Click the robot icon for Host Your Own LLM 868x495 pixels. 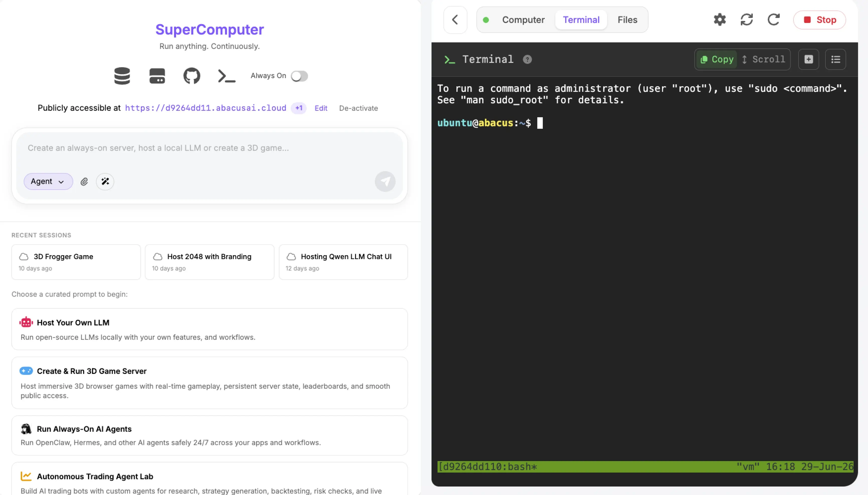coord(26,322)
